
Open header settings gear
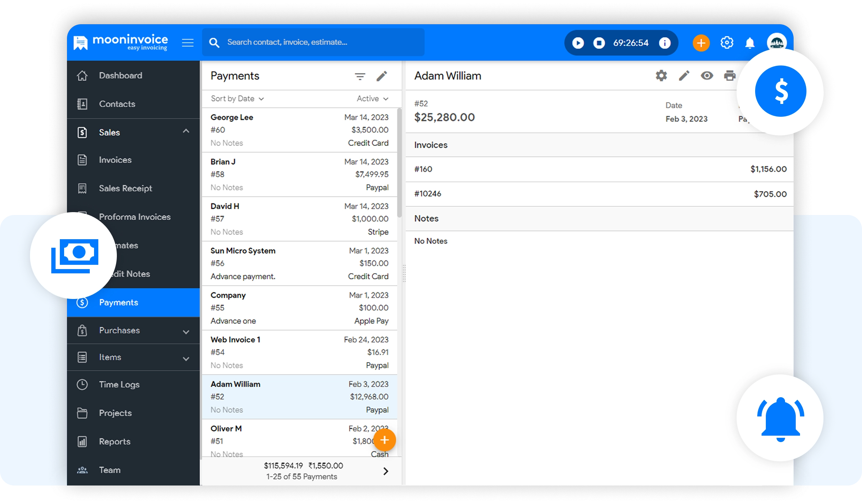[x=727, y=43]
